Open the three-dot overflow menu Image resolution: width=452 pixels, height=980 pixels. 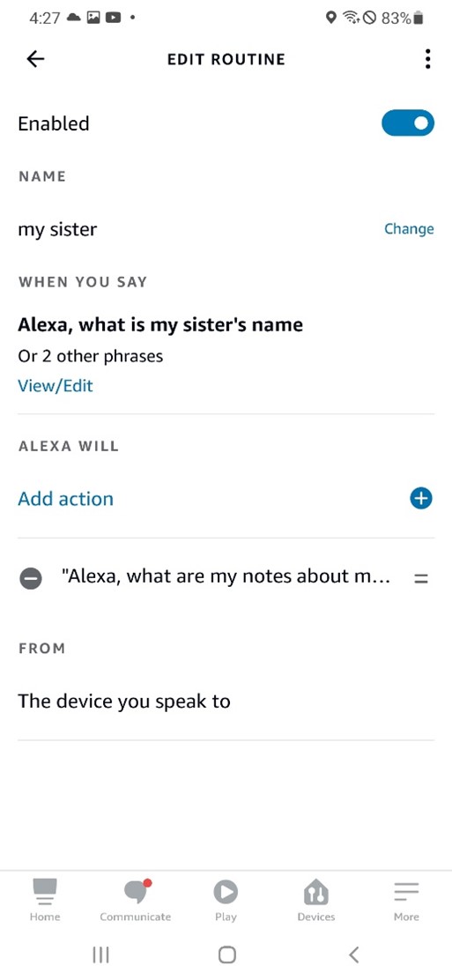click(427, 59)
